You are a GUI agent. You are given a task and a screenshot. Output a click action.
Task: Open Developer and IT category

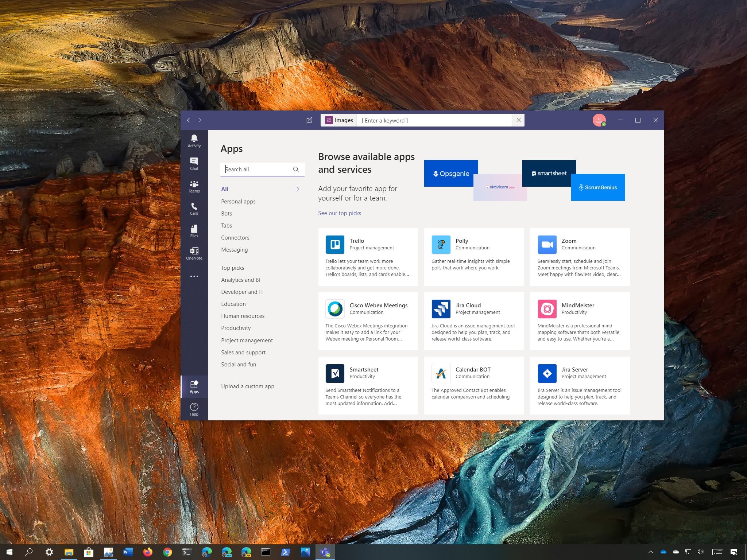pyautogui.click(x=242, y=292)
